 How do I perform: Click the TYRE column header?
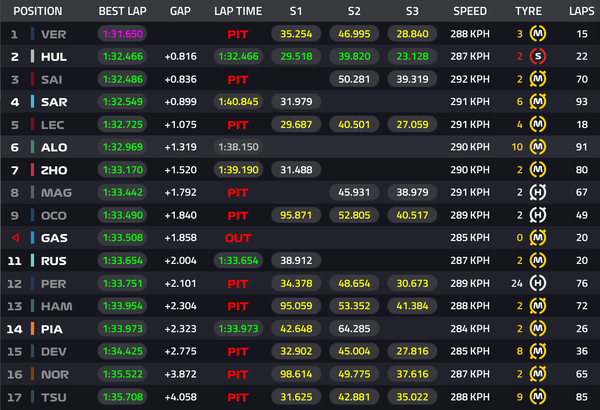click(528, 10)
